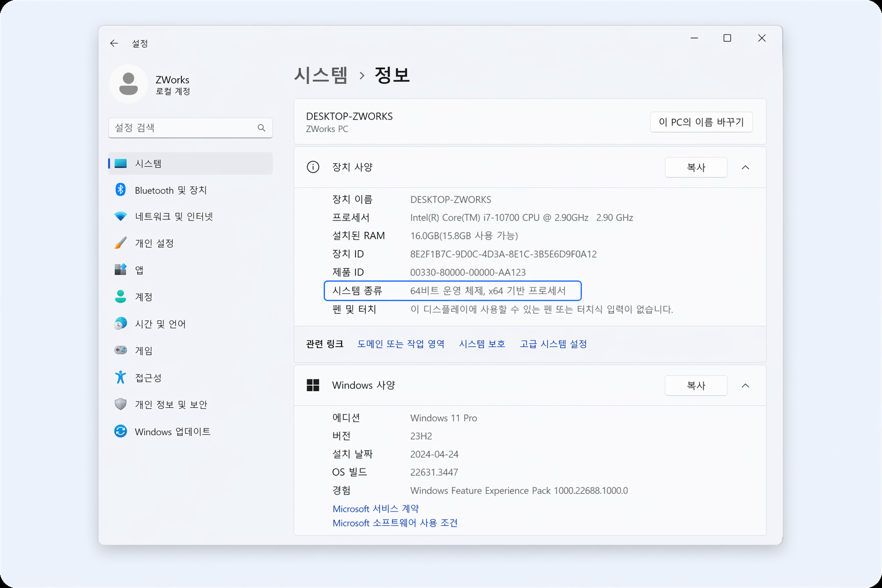
Task: Minimize the 설정 window
Action: click(694, 38)
